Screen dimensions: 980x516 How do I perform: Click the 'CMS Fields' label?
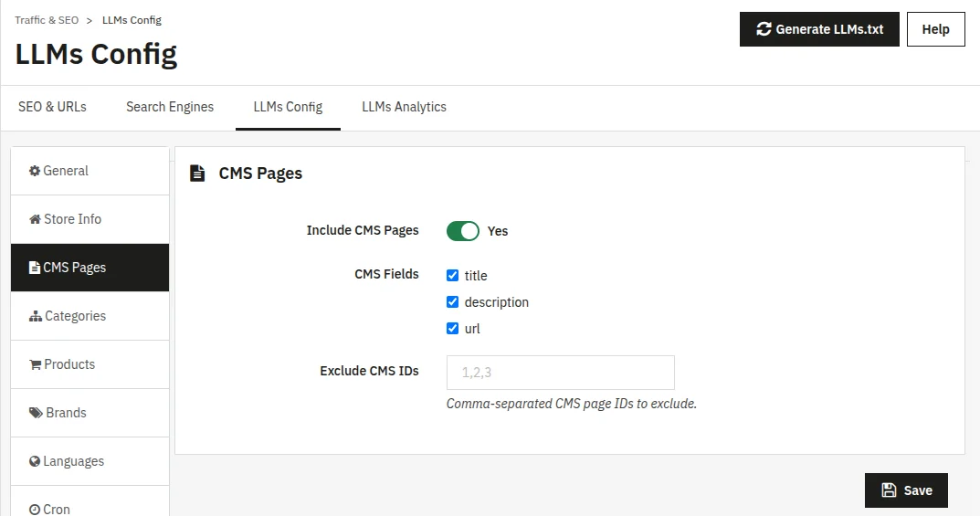pos(386,274)
